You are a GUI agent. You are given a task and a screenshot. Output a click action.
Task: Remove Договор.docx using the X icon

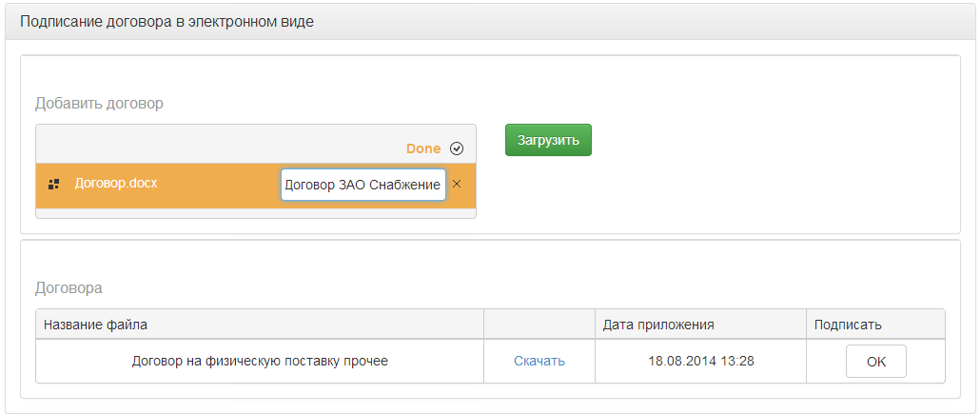tap(457, 184)
